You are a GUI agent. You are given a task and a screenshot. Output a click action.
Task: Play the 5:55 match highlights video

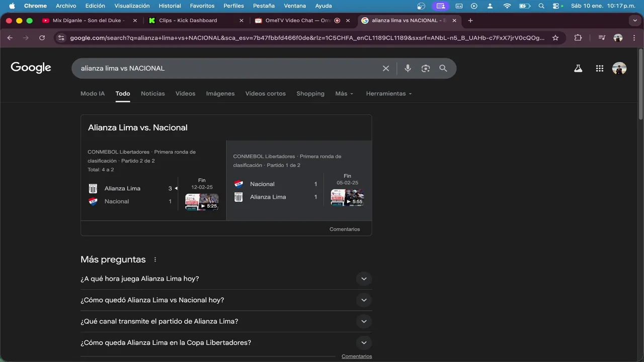pyautogui.click(x=347, y=198)
